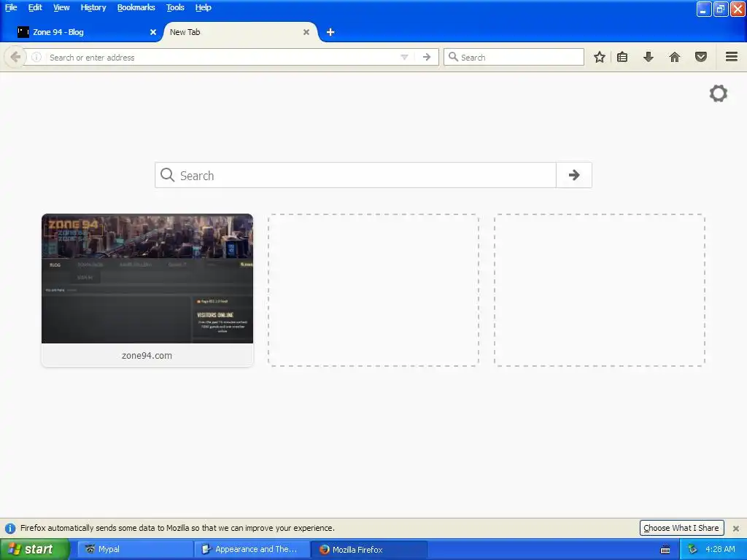Click the info icon in notification bar

[x=10, y=529]
